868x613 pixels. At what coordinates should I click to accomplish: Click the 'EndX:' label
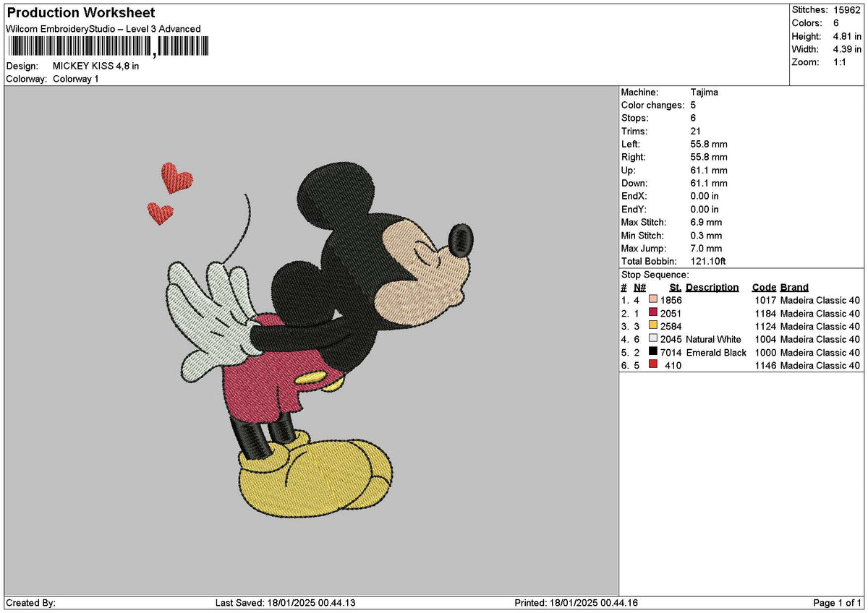(x=634, y=197)
